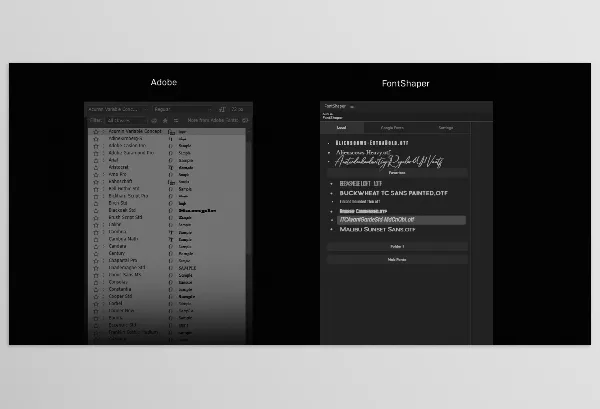The image size is (600, 409).
Task: Open the Regular font style dropdown
Action: point(183,109)
